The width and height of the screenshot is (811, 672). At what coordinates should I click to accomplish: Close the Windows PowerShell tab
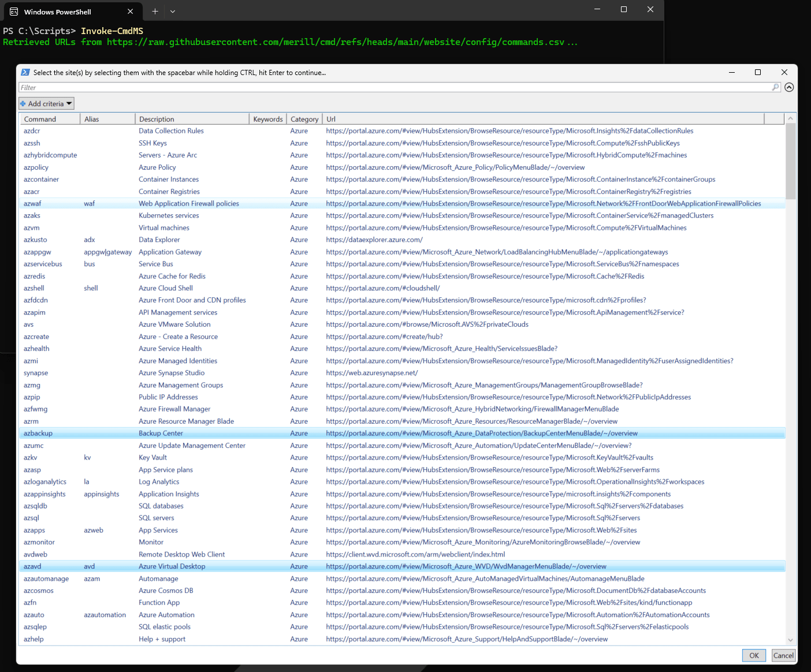(131, 11)
